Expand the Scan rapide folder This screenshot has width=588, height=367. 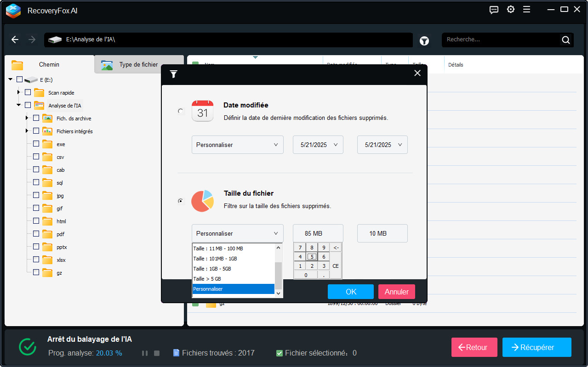[19, 92]
